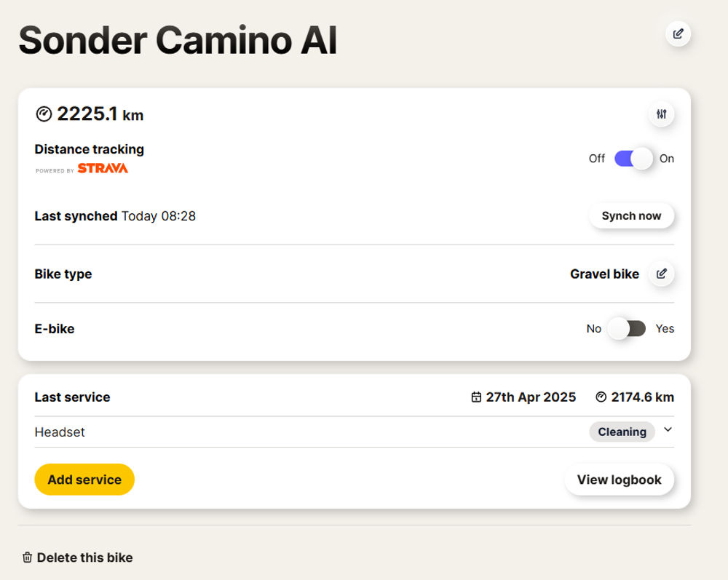Edit the bike name Sonder Camino Al
This screenshot has width=728, height=580.
click(678, 34)
